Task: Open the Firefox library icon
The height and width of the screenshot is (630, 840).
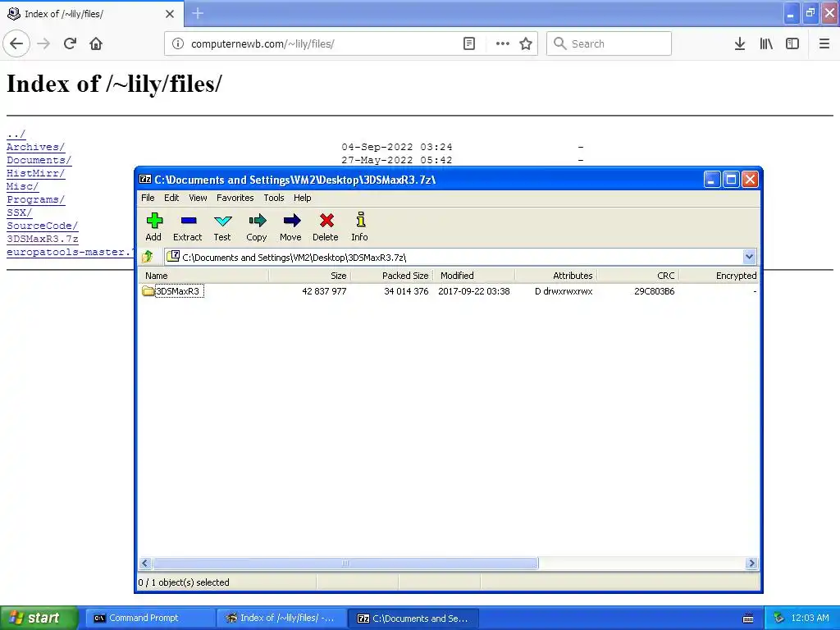Action: [x=766, y=43]
